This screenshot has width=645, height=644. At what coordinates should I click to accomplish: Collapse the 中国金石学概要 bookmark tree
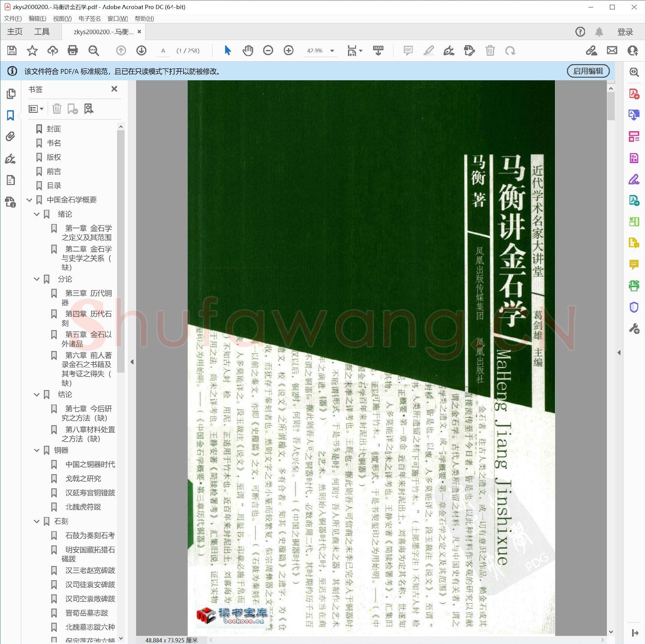click(x=29, y=200)
